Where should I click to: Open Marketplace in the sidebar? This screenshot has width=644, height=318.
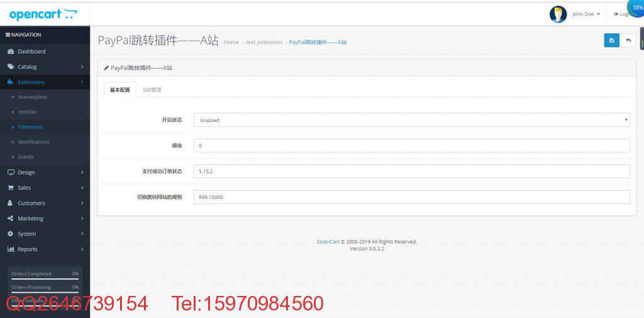point(33,97)
